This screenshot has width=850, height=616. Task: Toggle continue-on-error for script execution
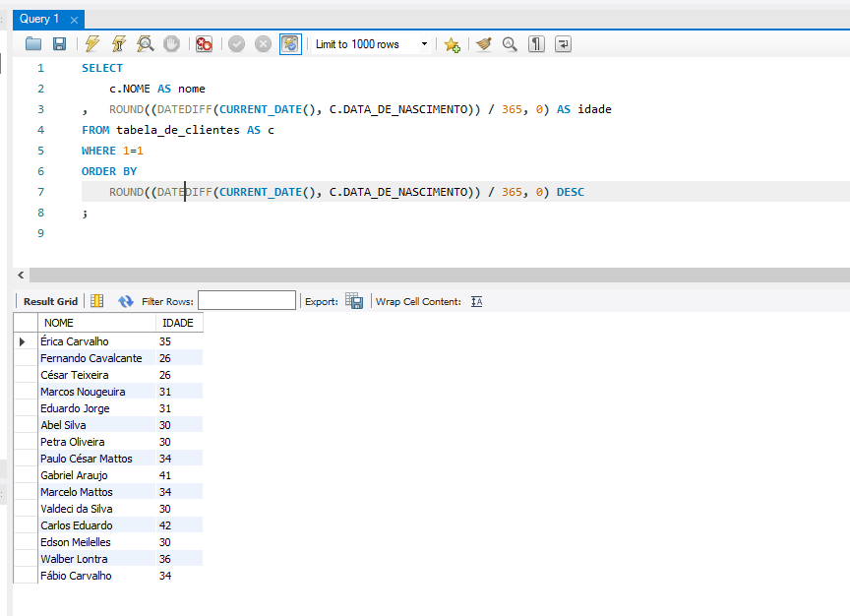coord(204,44)
